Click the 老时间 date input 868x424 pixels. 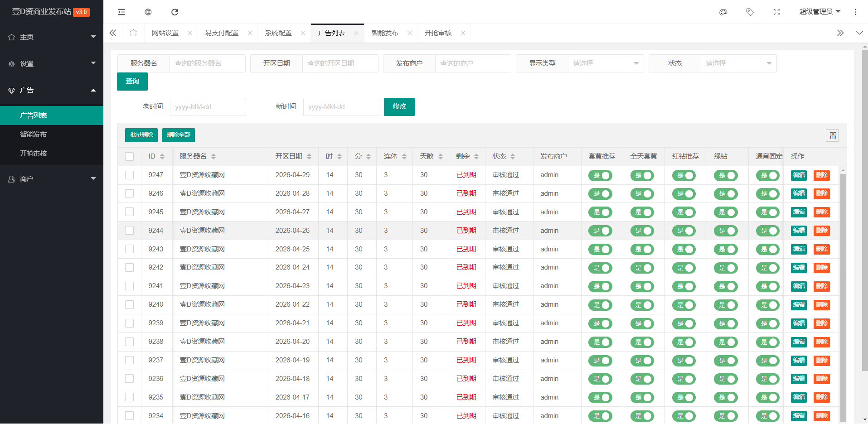tap(208, 107)
